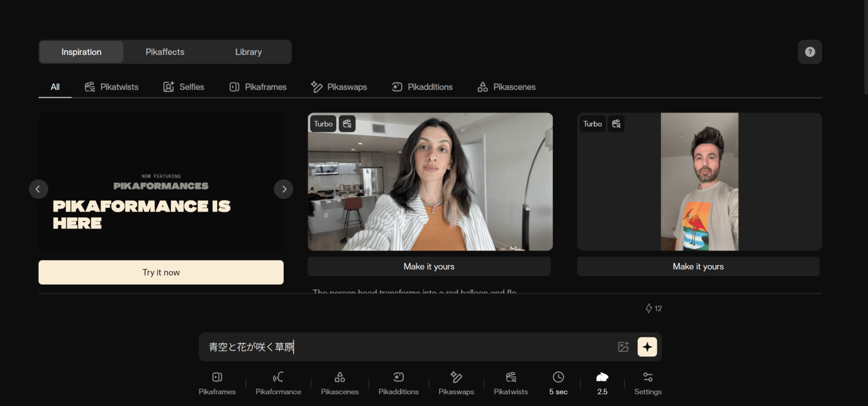
Task: Click the image upload icon in prompt
Action: coord(623,347)
